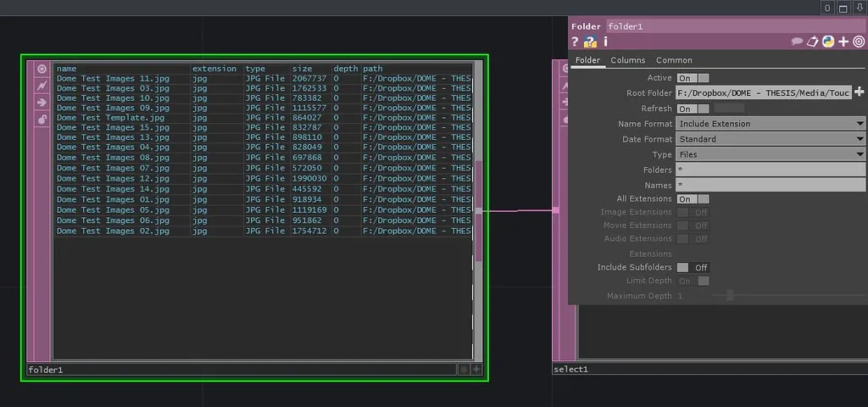Viewport: 868px width, 407px height.
Task: Open the Name Format dropdown
Action: (x=771, y=124)
